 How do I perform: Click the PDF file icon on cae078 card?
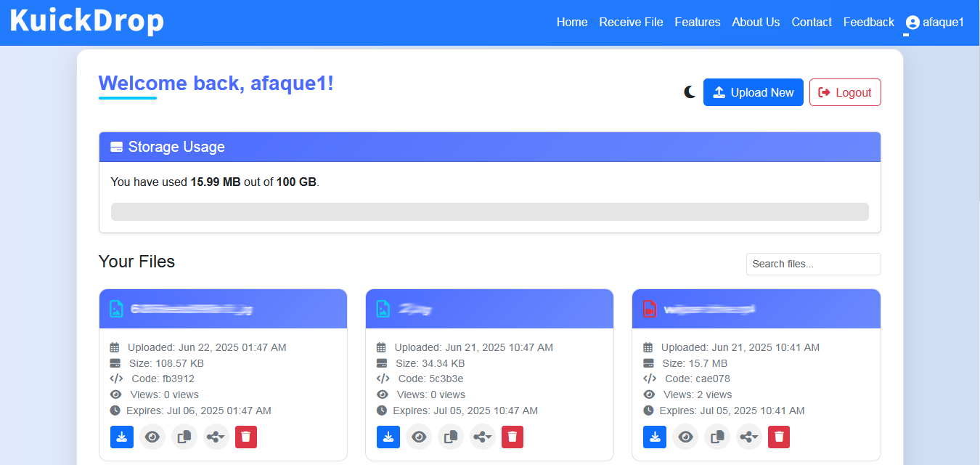[x=649, y=309]
